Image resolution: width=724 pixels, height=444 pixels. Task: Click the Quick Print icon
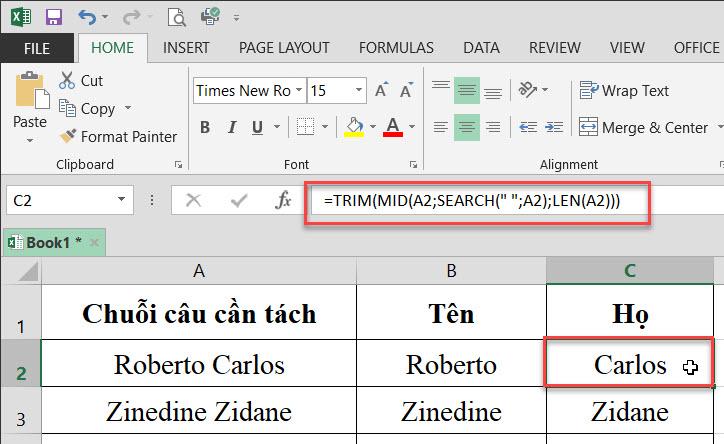point(210,17)
